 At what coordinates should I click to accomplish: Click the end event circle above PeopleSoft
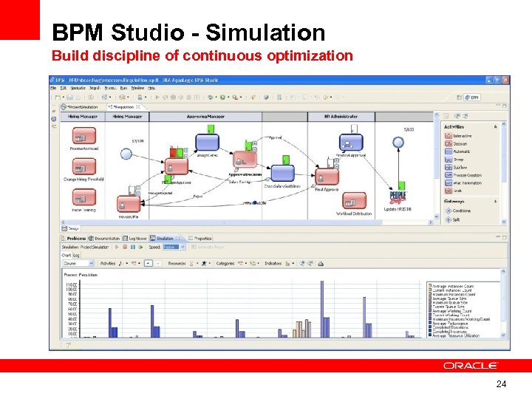coord(398,142)
